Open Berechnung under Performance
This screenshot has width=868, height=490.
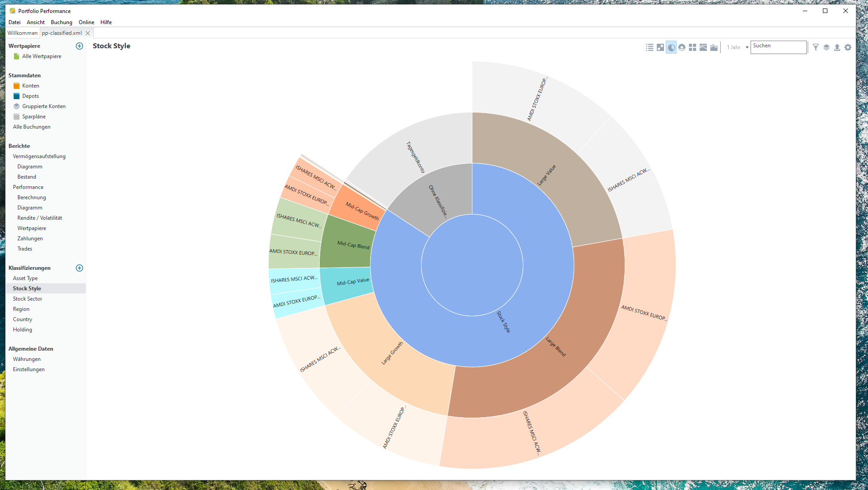(x=32, y=197)
